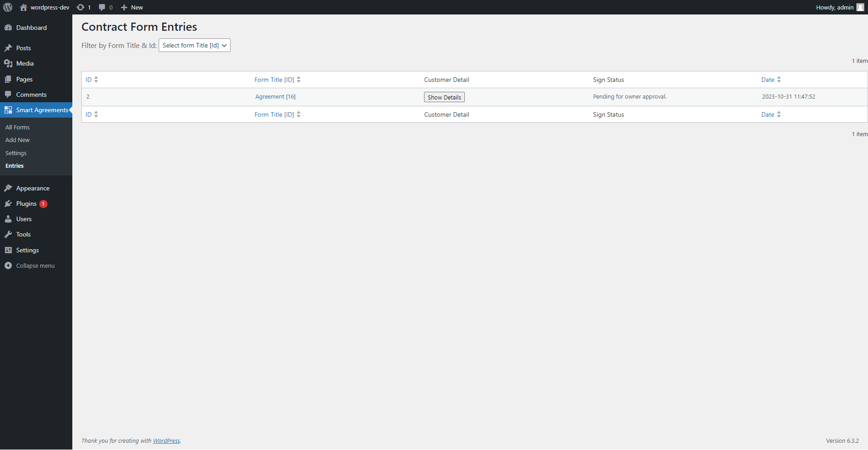Click the WordPress logo icon
The height and width of the screenshot is (450, 868).
(x=8, y=7)
